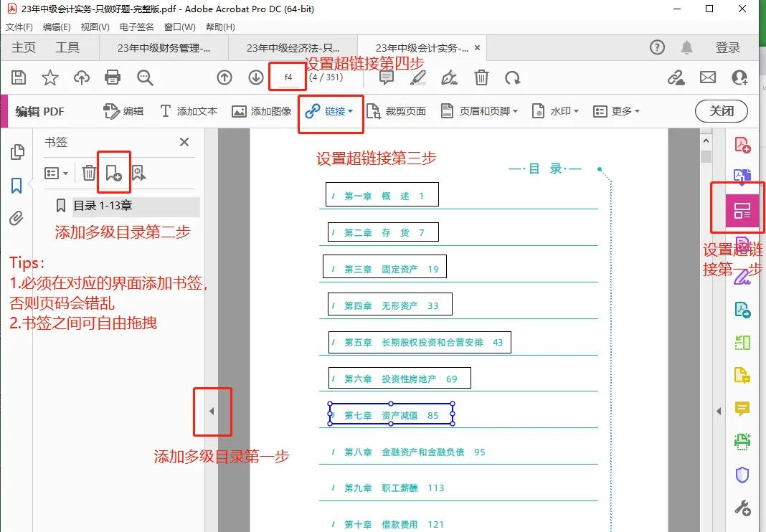The height and width of the screenshot is (532, 766).
Task: Open the 窗口(W) menu
Action: click(x=180, y=27)
